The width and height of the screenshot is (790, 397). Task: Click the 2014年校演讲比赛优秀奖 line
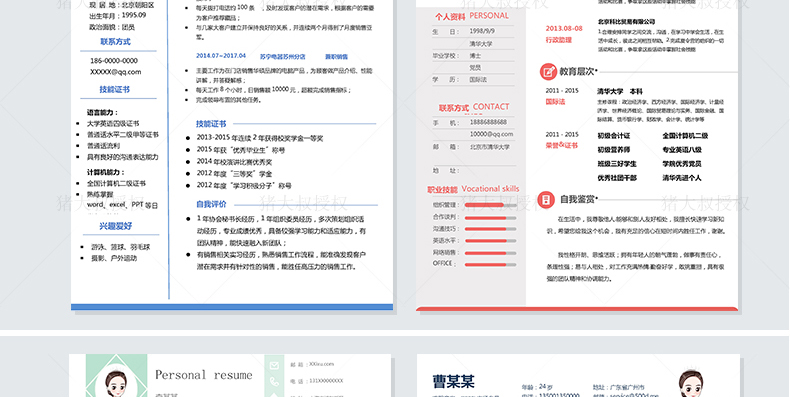point(234,162)
